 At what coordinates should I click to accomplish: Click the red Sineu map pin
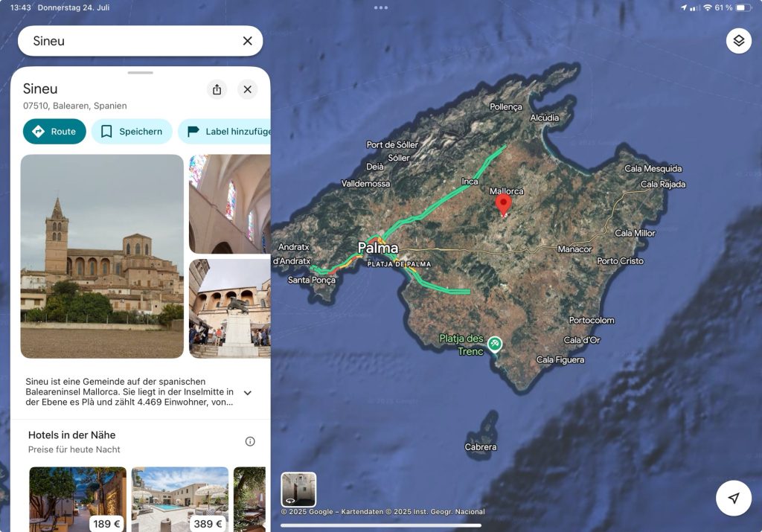[504, 204]
